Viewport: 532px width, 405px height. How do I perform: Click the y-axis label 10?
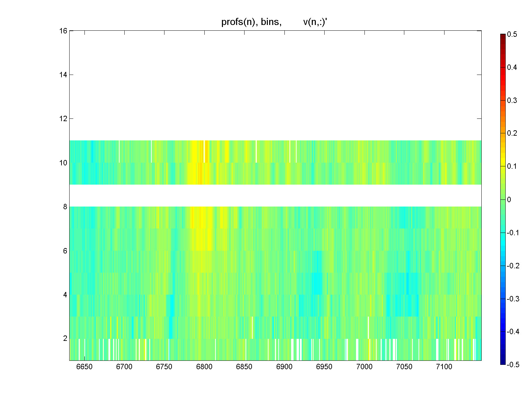click(63, 163)
